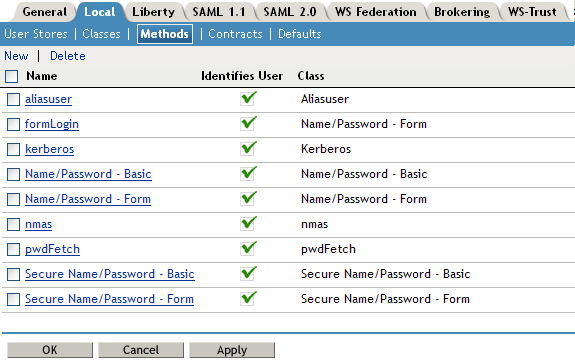575x360 pixels.
Task: Open the nmas method link
Action: (39, 224)
